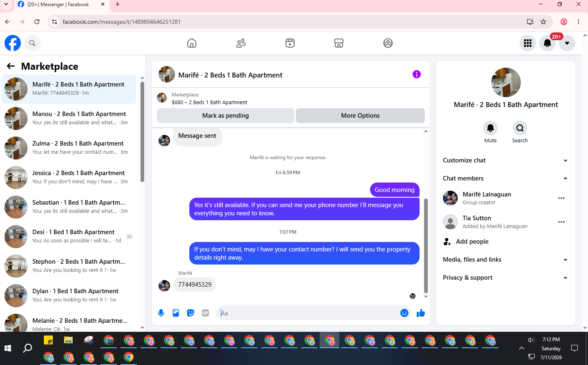Attach a photo file
The height and width of the screenshot is (365, 588).
(176, 313)
